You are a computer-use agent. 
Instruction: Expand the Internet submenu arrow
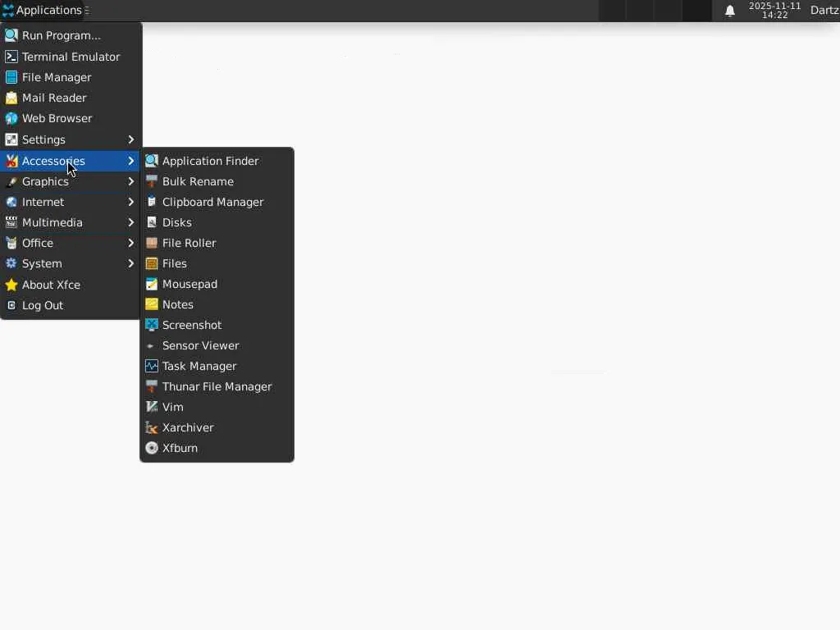click(x=130, y=202)
